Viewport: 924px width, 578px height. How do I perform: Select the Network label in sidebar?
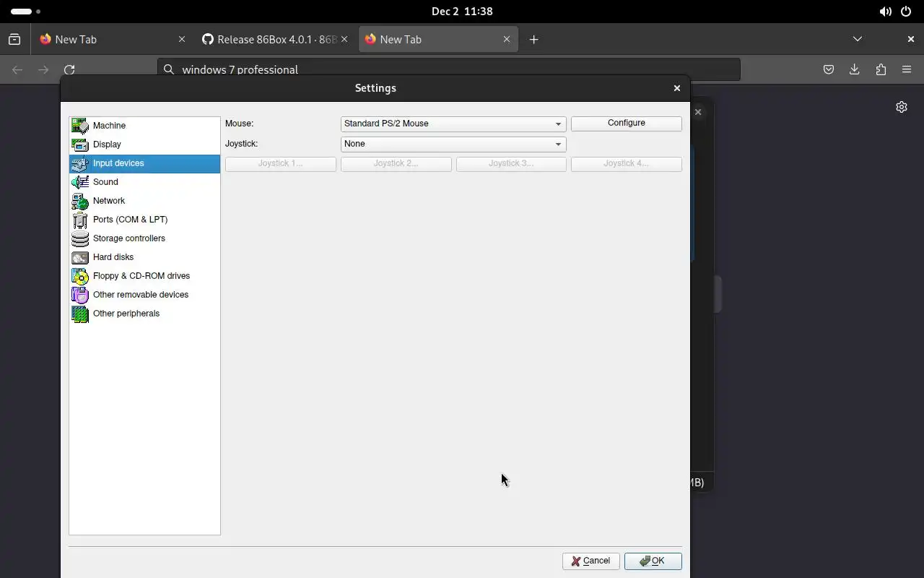coord(109,201)
